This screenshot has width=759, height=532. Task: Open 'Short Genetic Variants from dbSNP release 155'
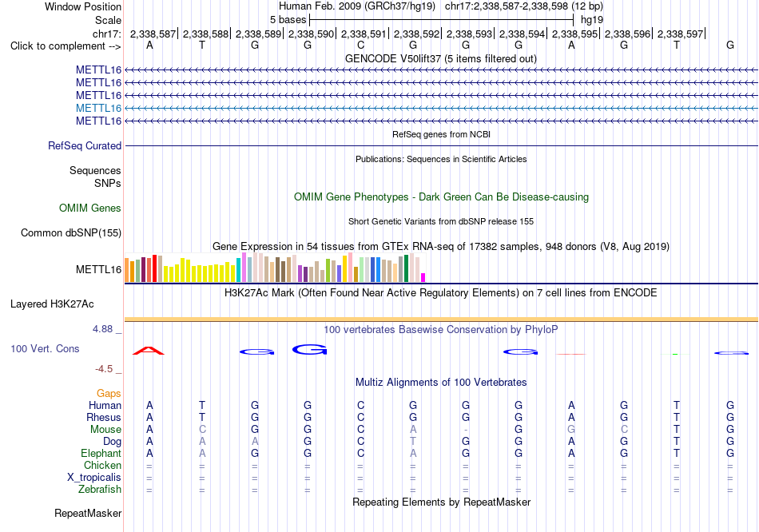(441, 222)
